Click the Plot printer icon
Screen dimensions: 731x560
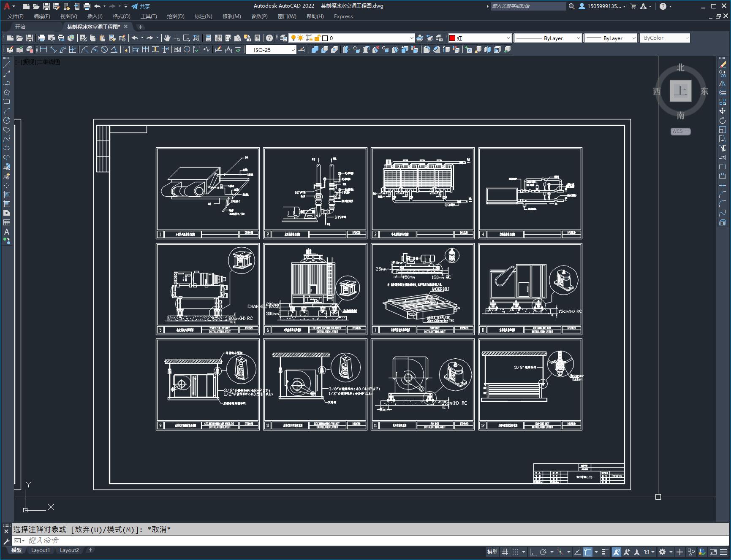(42, 38)
